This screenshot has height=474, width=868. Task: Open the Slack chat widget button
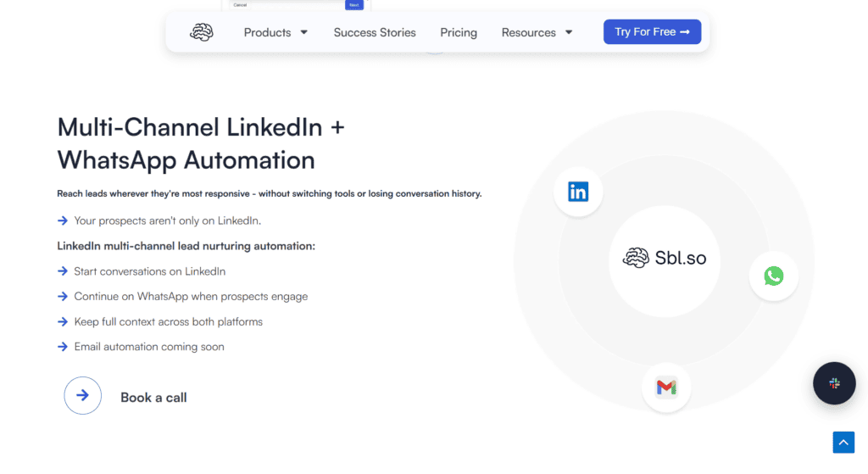[x=834, y=383]
